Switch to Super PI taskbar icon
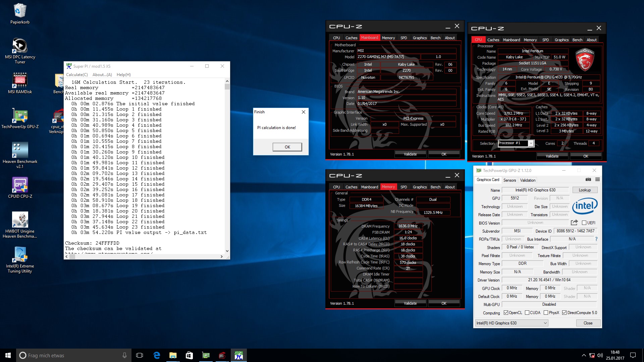The height and width of the screenshot is (362, 644). 239,355
